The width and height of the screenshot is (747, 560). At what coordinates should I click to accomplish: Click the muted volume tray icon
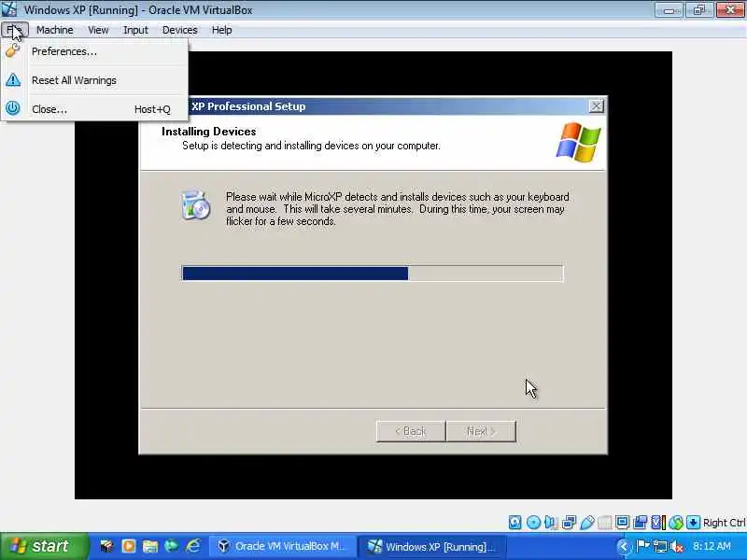[x=676, y=546]
